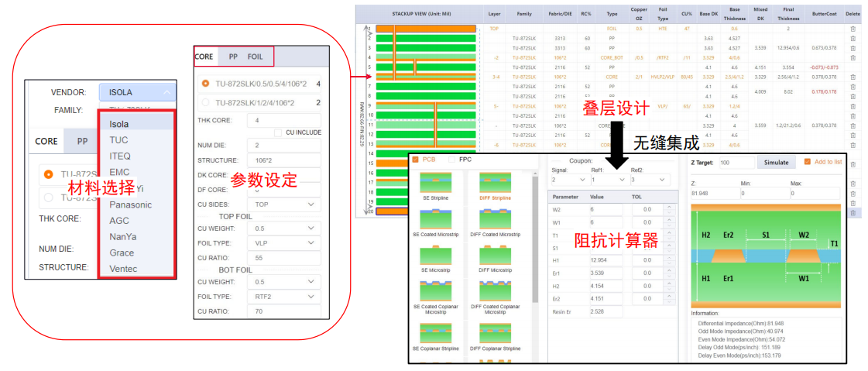Choose SE Coated Microstrip structure

[436, 222]
